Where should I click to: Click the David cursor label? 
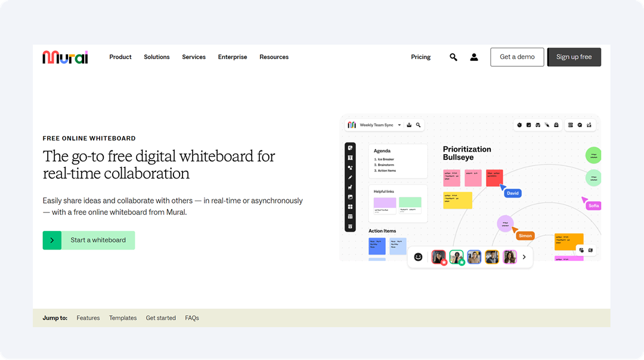[x=513, y=193]
